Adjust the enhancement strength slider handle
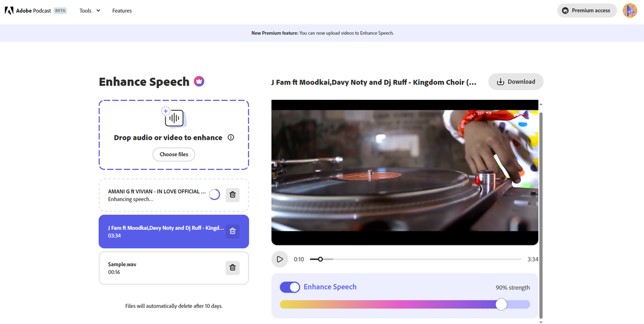Image resolution: width=644 pixels, height=324 pixels. coord(501,304)
